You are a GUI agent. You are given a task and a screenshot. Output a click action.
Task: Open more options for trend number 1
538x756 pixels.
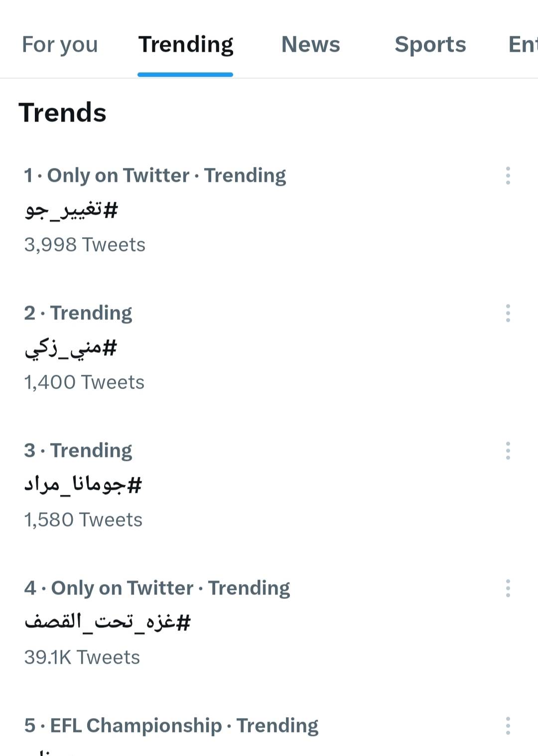[508, 176]
